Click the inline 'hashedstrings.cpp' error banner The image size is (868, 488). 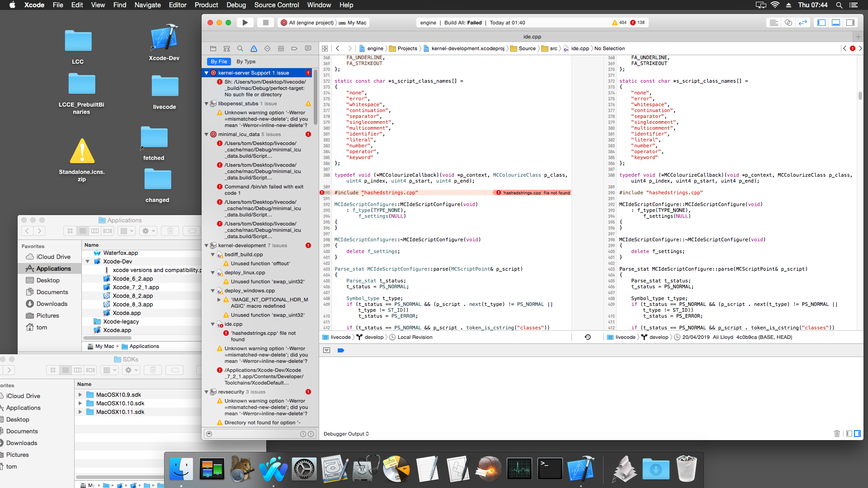pos(533,192)
